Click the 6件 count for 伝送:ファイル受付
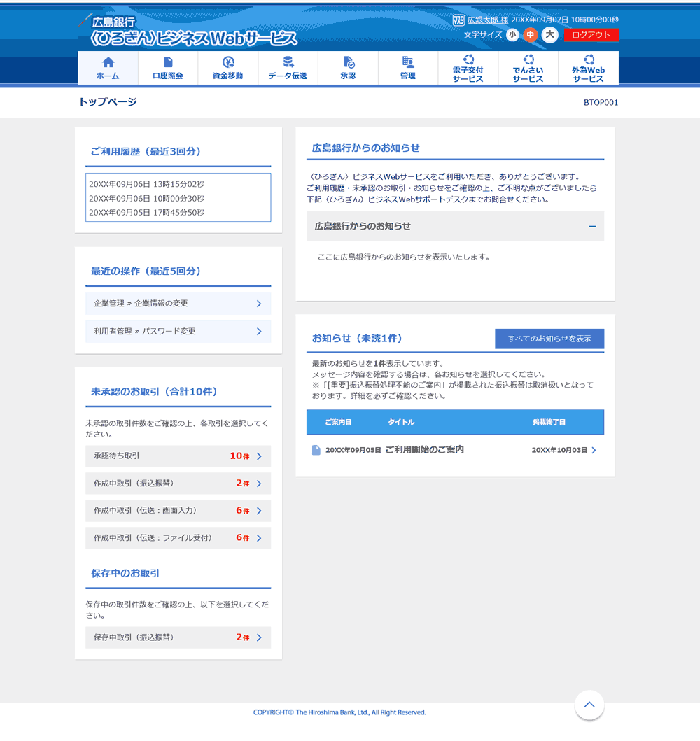 pos(243,538)
